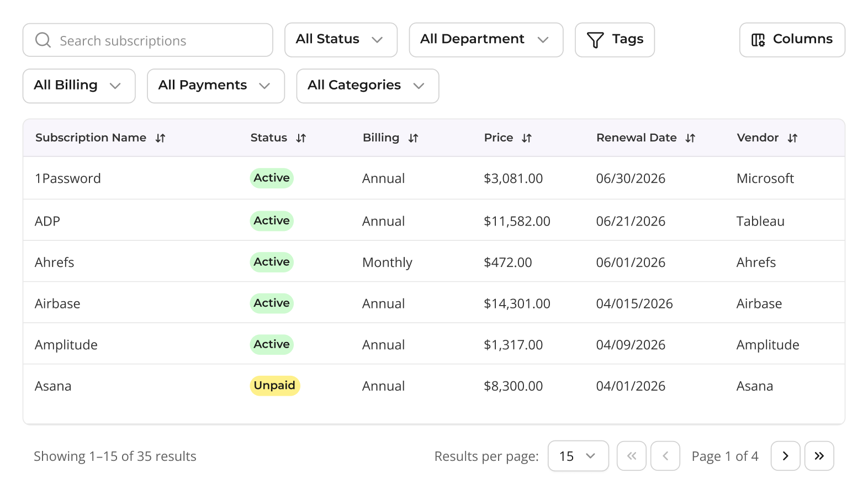Sort by Subscription Name arrows icon
This screenshot has width=868, height=494.
click(160, 138)
